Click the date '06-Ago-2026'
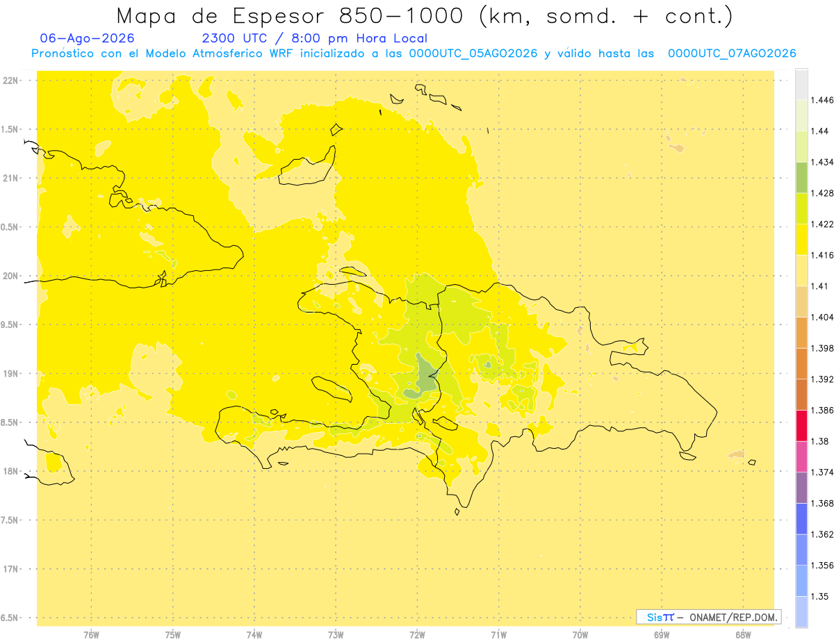This screenshot has width=834, height=644. [88, 39]
